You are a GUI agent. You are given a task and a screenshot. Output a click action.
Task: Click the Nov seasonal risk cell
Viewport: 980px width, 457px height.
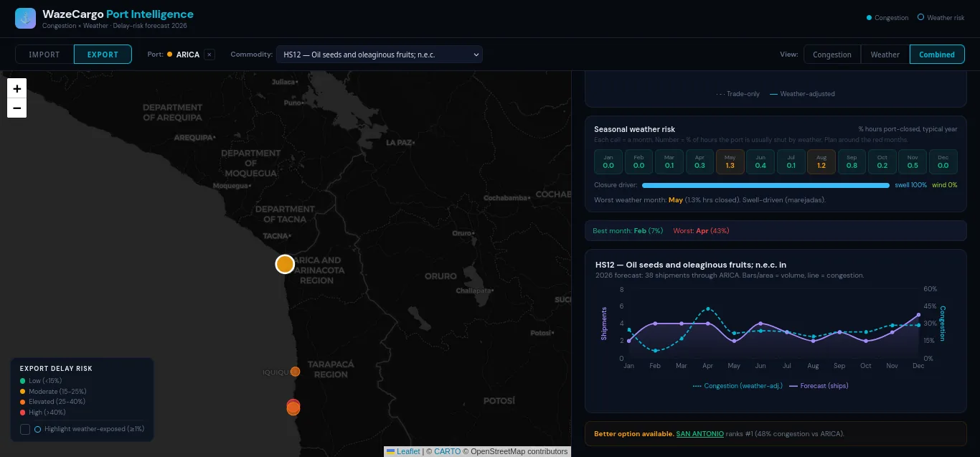[913, 161]
